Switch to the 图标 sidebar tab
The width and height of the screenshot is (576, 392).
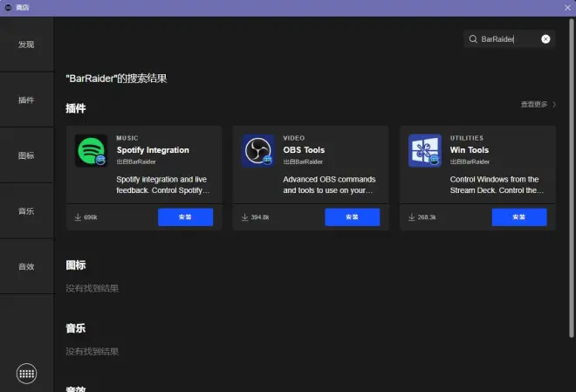26,155
